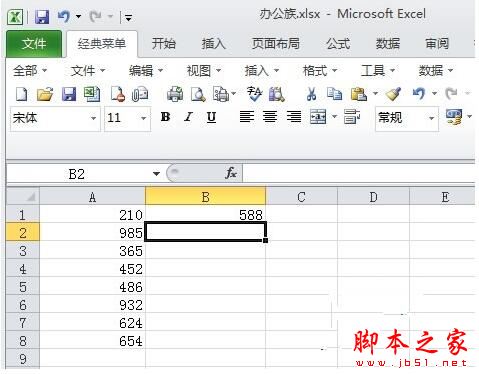Screen dimensions: 479x374
Task: Click accounting number format icon
Action: (454, 117)
